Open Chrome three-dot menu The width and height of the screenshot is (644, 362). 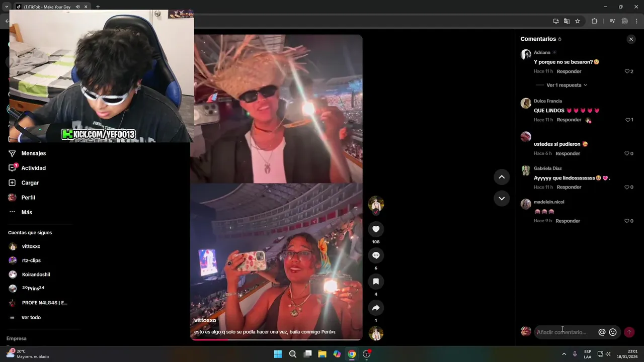637,21
